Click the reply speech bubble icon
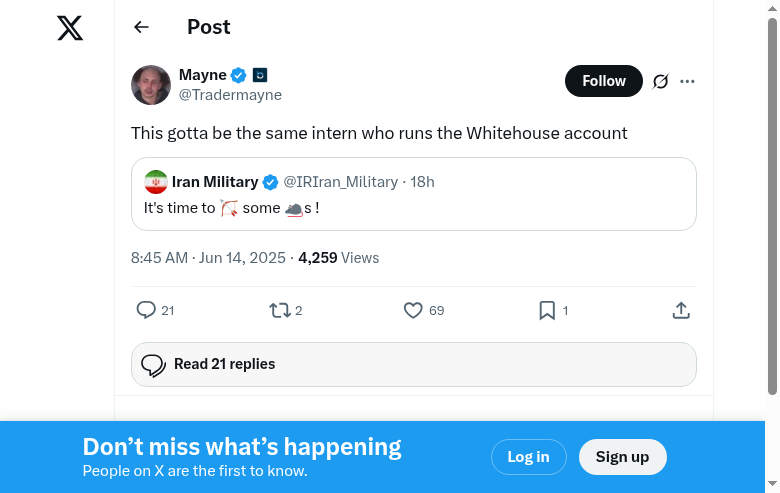780x493 pixels. click(146, 310)
